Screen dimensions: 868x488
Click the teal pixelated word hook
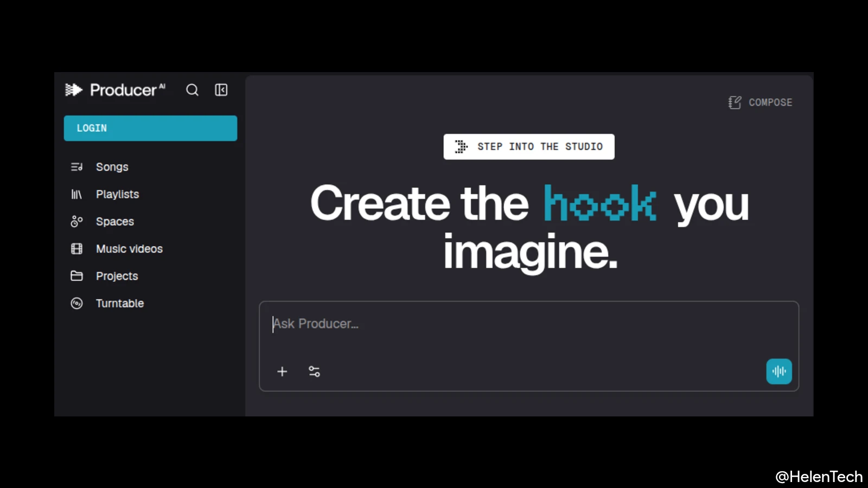click(x=599, y=204)
